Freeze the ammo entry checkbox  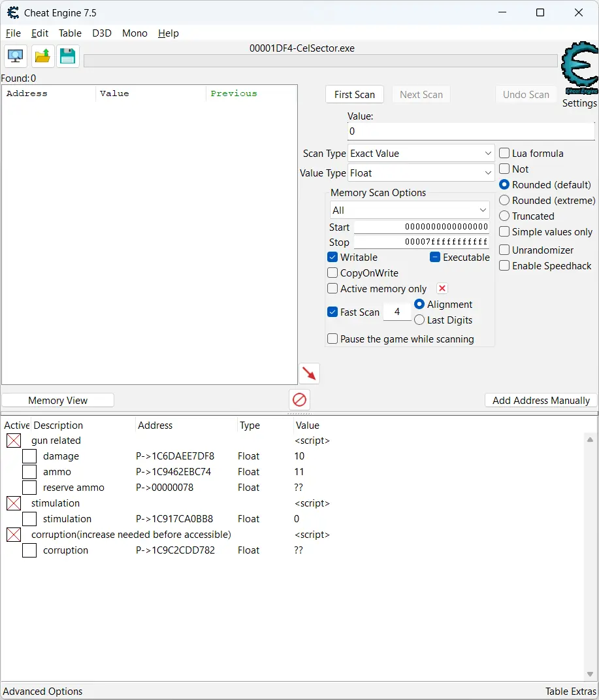coord(29,472)
